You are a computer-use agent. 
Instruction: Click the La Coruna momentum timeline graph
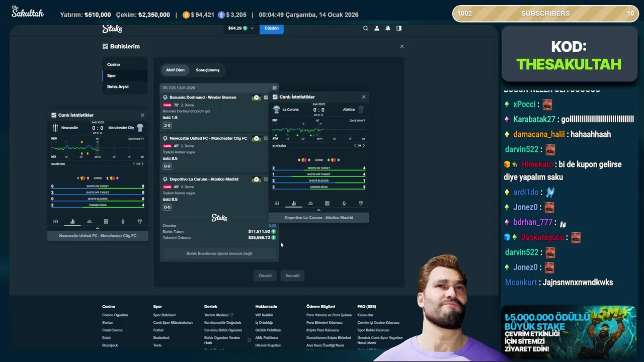pos(318,129)
